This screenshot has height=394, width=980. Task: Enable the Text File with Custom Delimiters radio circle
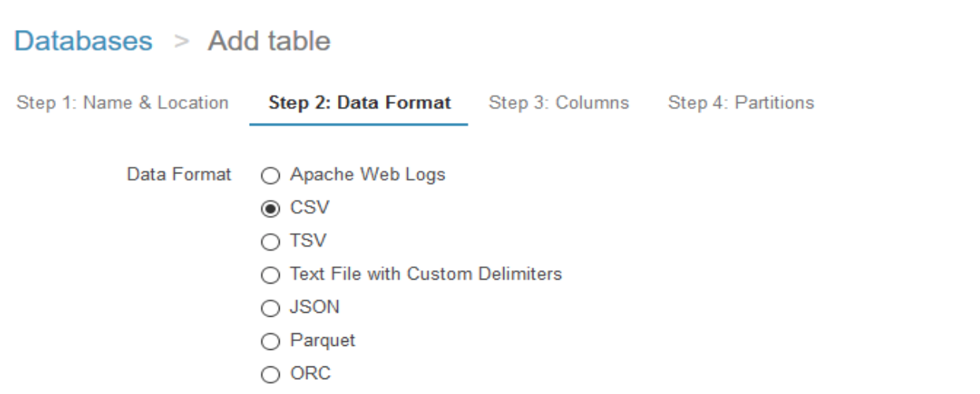[271, 275]
